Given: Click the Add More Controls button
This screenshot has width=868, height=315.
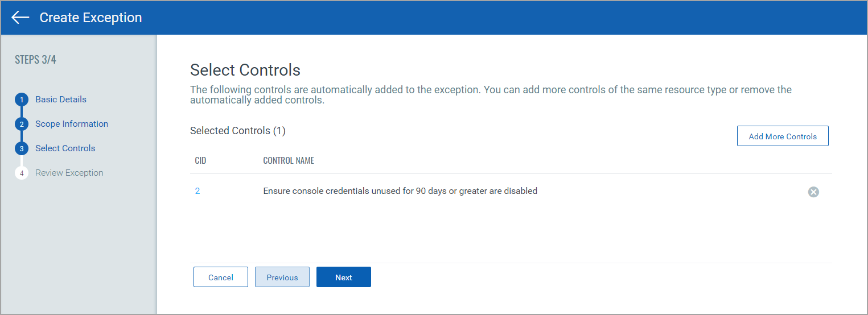Looking at the screenshot, I should click(x=783, y=136).
